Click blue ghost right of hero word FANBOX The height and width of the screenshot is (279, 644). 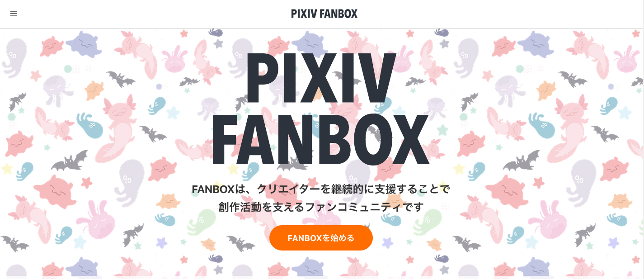[x=541, y=126]
